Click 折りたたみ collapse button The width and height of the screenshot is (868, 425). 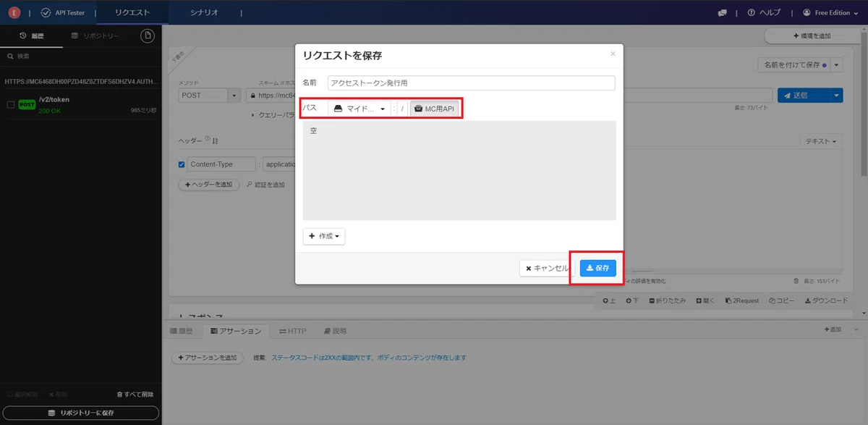click(x=668, y=300)
